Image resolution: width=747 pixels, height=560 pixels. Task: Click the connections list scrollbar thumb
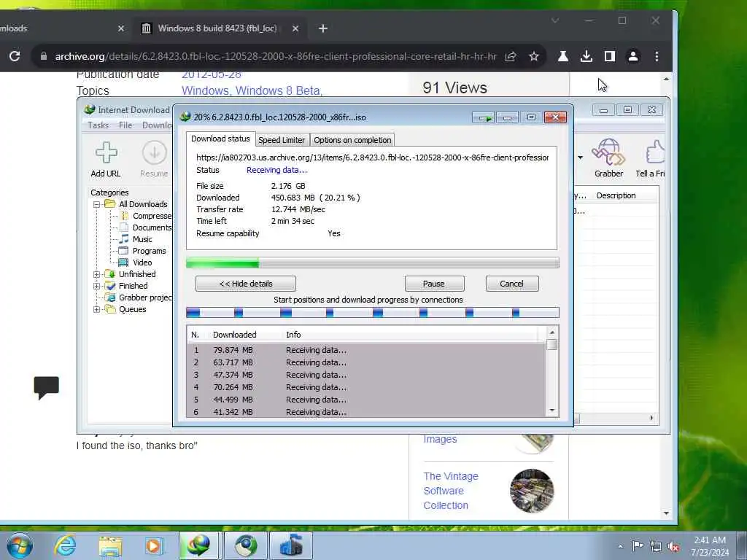pos(551,344)
